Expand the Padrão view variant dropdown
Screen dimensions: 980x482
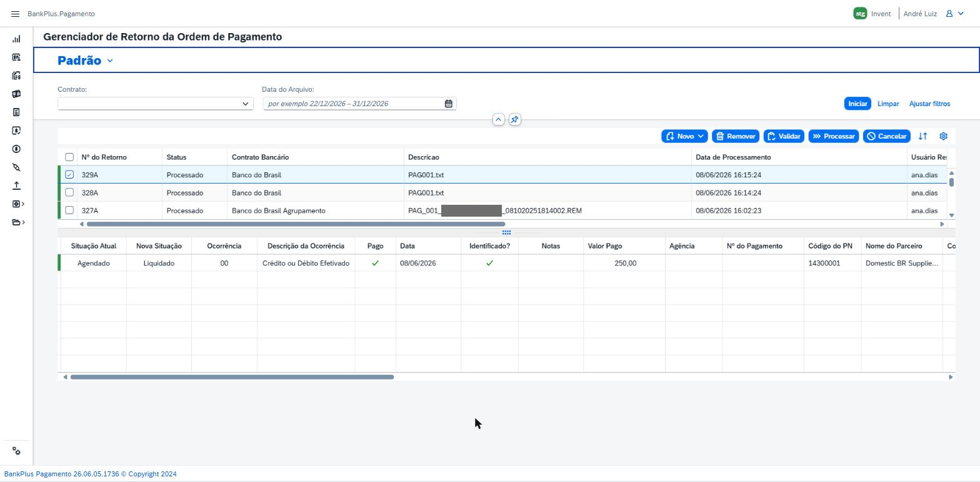[110, 61]
